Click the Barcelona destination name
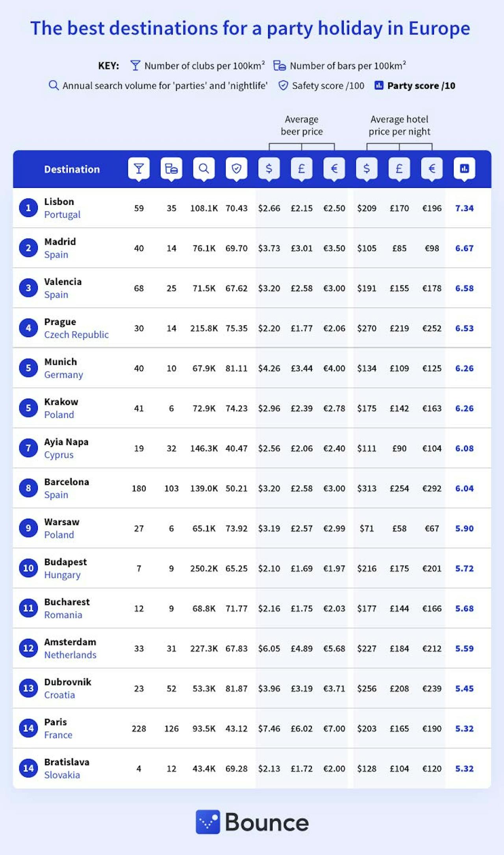 click(67, 482)
